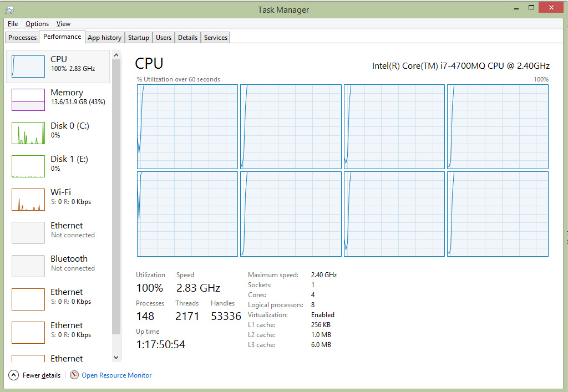Switch to the Services tab
This screenshot has height=392, width=568.
[216, 38]
